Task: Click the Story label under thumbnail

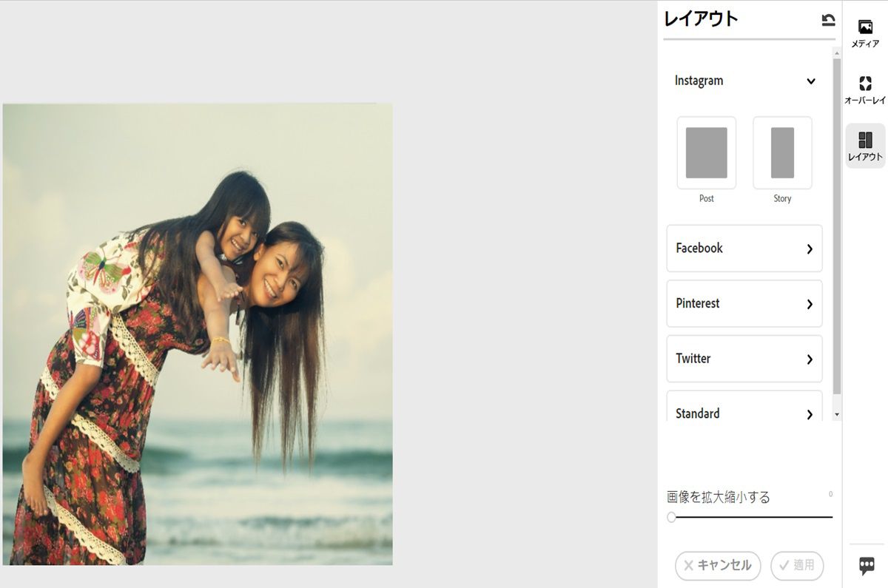Action: (782, 198)
